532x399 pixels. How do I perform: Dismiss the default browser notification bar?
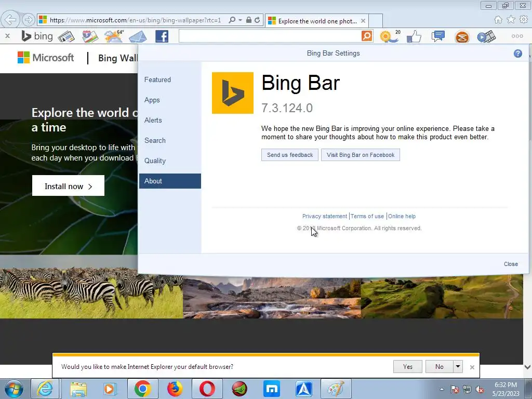[x=472, y=367]
